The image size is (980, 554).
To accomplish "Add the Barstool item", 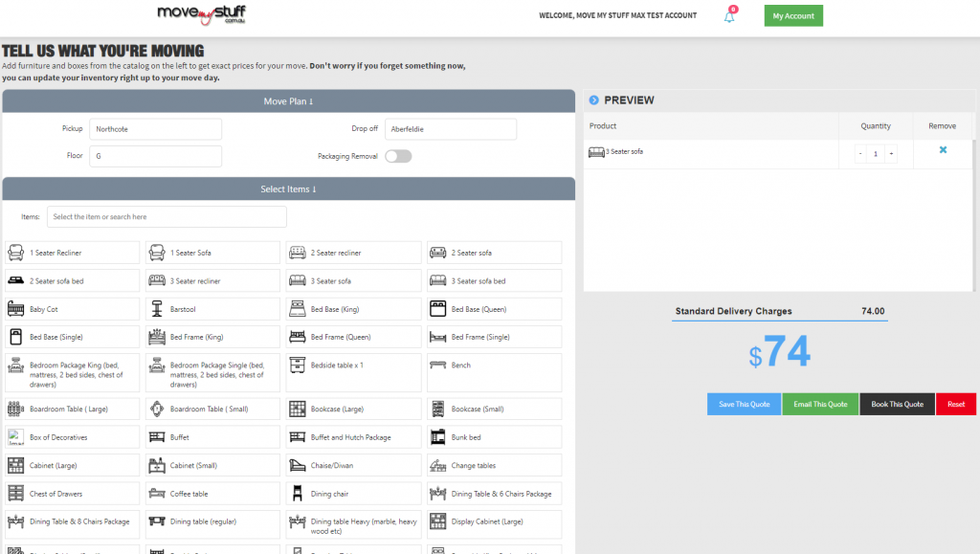I will pyautogui.click(x=213, y=309).
